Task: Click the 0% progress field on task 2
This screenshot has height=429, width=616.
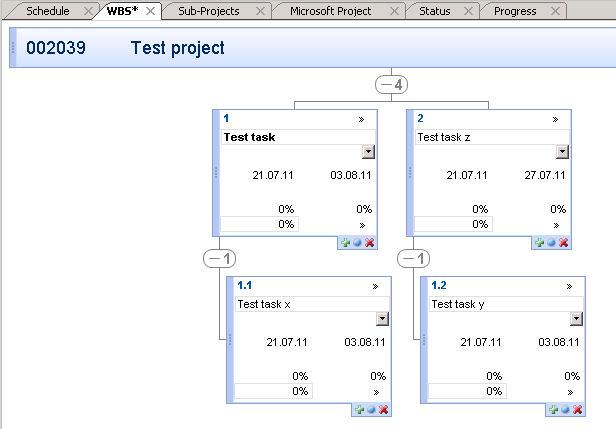Action: coord(453,224)
